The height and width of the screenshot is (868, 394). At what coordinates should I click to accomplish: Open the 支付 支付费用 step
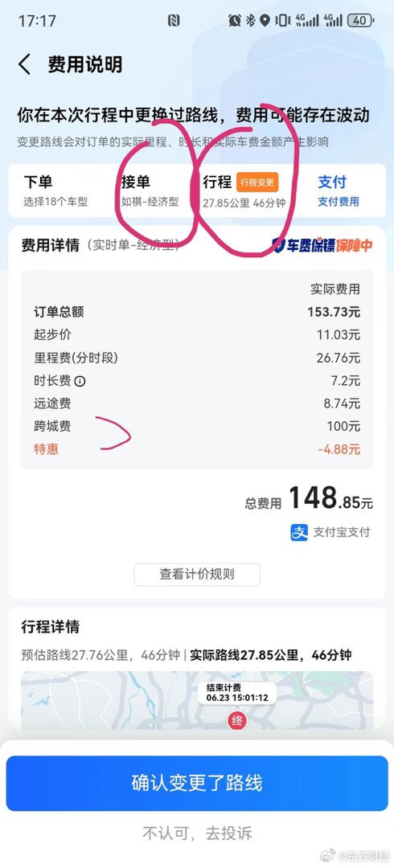[x=338, y=190]
